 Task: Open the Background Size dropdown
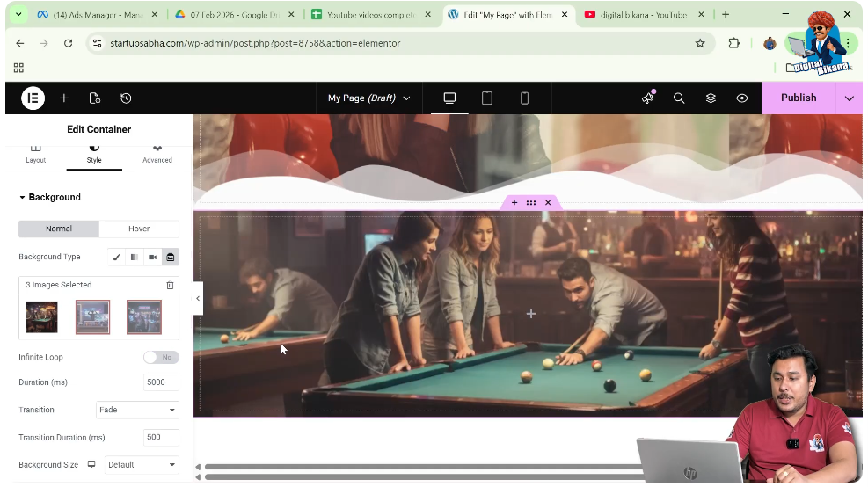[x=141, y=465]
